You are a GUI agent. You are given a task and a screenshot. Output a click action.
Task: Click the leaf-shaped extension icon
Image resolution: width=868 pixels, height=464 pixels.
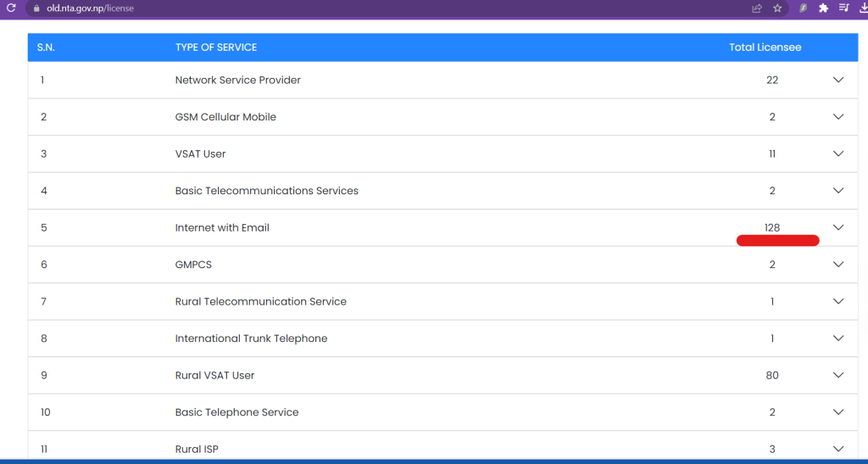[x=803, y=8]
